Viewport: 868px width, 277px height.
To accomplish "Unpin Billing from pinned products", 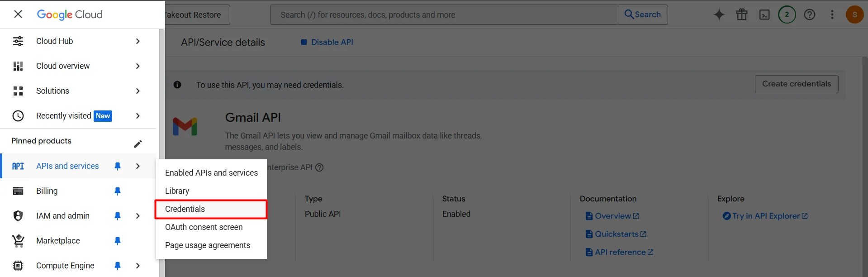I will [x=118, y=191].
